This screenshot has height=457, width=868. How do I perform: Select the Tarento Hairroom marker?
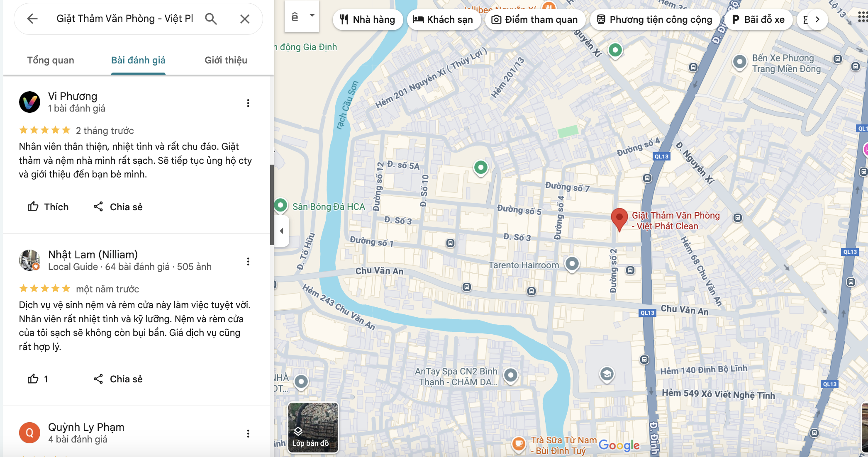tap(572, 264)
